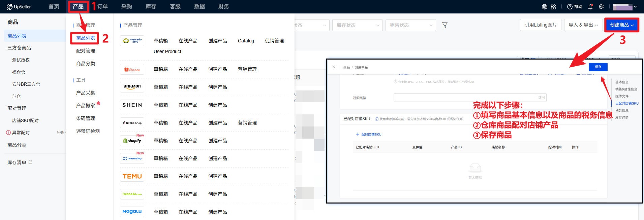Open the 订单 top menu

click(102, 7)
